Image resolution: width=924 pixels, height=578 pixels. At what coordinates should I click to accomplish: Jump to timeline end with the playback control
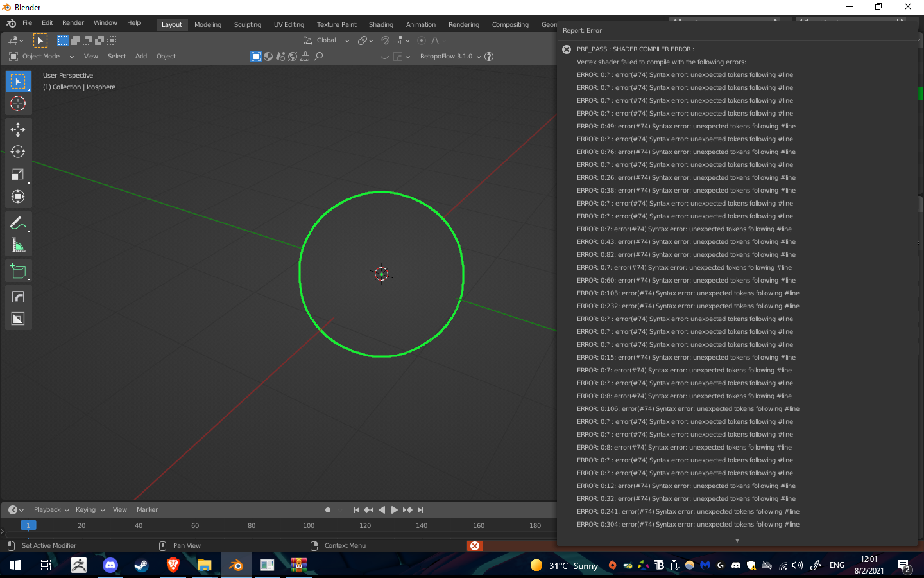(x=421, y=509)
